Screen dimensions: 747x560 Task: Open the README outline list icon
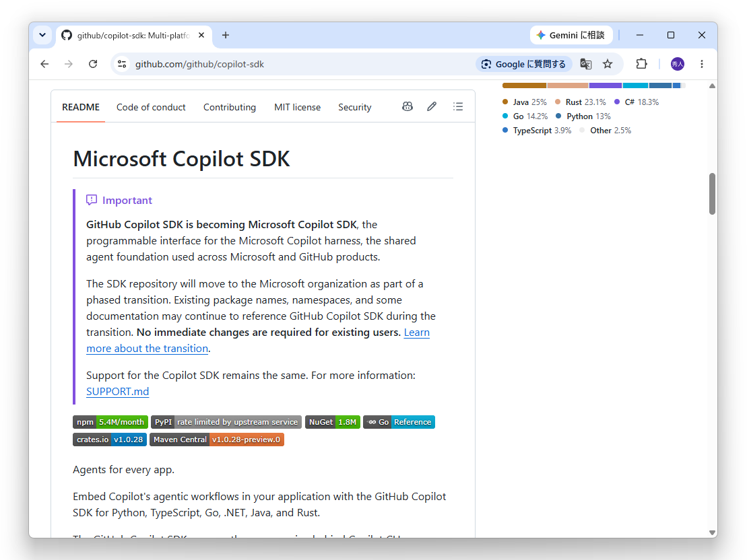click(x=458, y=106)
